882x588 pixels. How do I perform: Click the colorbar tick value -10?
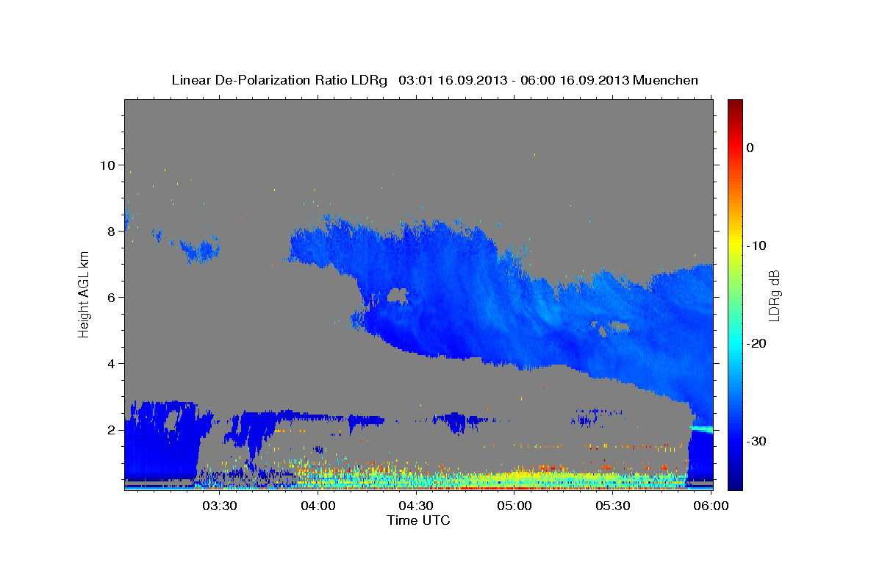pos(756,245)
